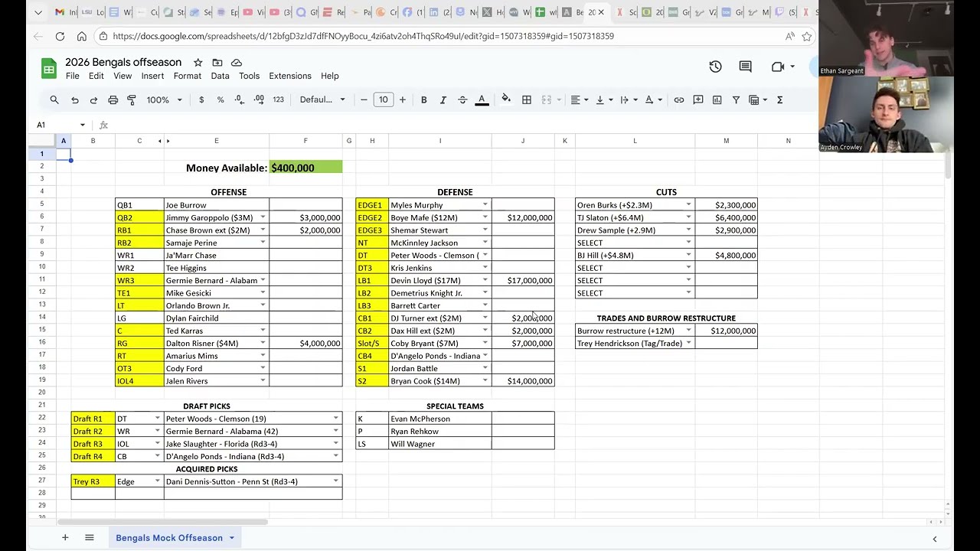
Task: Open Devin Lloyd ($17M) cell dropdown
Action: click(x=485, y=281)
